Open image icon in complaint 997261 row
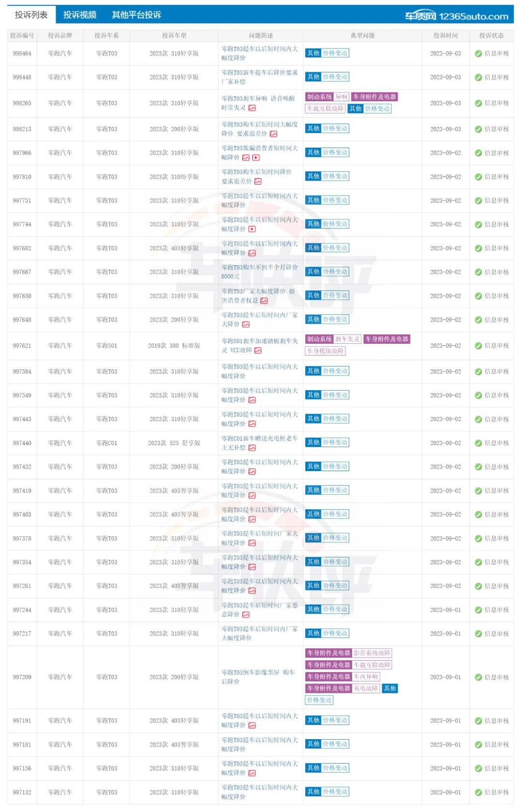Viewport: 521px width, 812px height. [252, 591]
